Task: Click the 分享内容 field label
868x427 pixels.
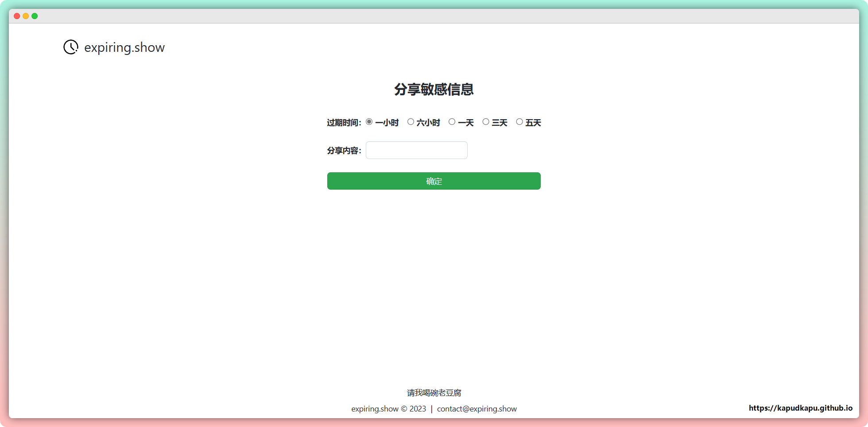Action: (x=344, y=151)
